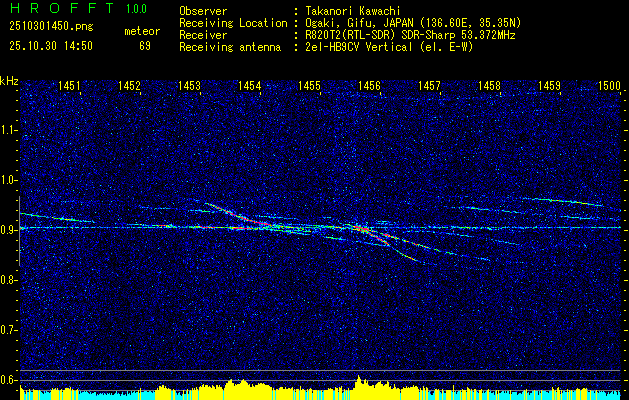Click the timestamp 25.10.30 14:50
Image resolution: width=629 pixels, height=400 pixels.
51,46
